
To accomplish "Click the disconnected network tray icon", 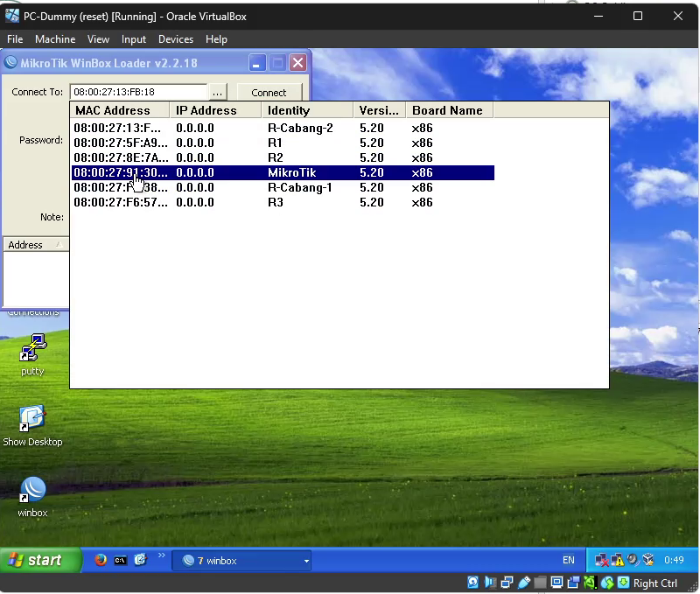I will (x=602, y=560).
